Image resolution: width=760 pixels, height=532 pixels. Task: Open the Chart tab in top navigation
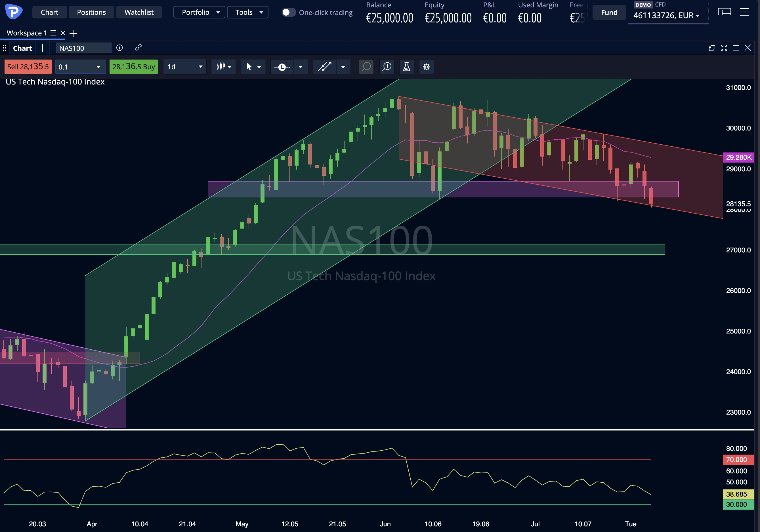(x=49, y=12)
